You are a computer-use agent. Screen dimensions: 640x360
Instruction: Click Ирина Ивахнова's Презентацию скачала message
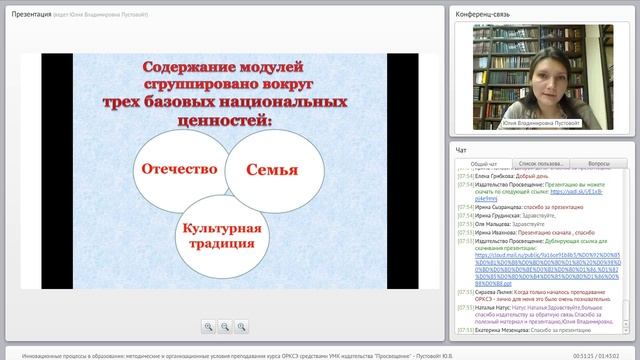click(x=556, y=233)
